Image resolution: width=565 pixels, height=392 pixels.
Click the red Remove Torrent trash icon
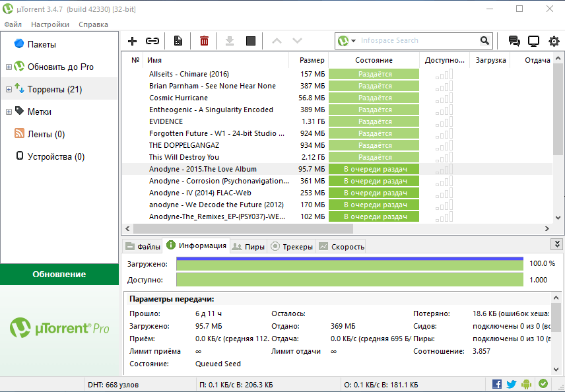[x=205, y=41]
